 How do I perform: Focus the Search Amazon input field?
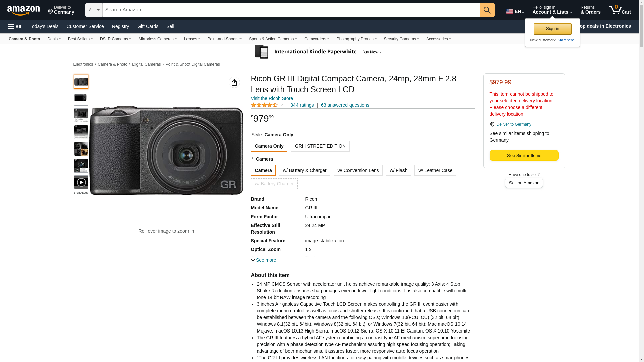[x=291, y=10]
